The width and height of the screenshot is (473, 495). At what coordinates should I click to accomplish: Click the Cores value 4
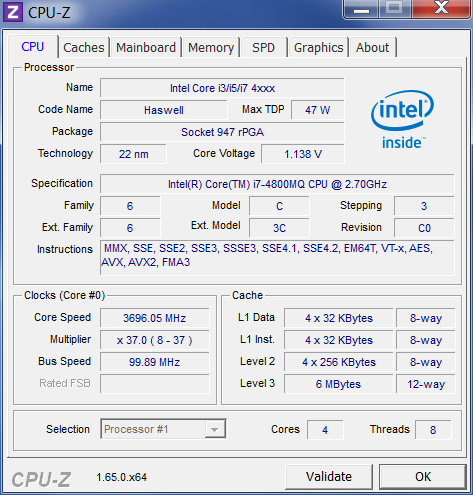coord(325,430)
